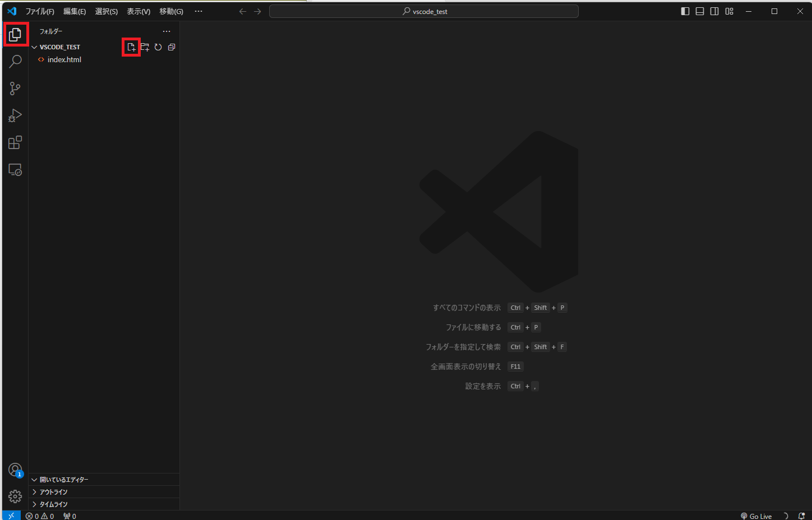Open a remote window from status bar
The image size is (812, 520).
11,516
